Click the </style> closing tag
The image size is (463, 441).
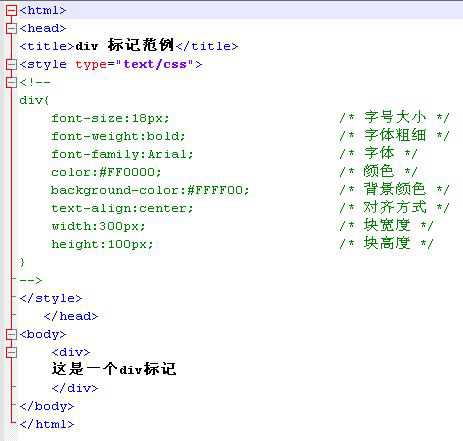51,298
